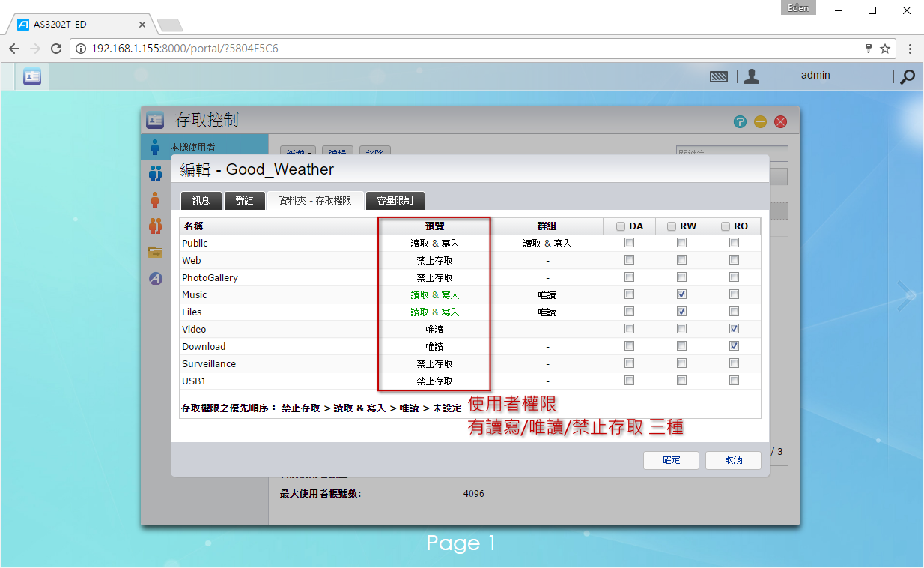
Task: Uncheck RO for the Video folder
Action: (x=734, y=329)
